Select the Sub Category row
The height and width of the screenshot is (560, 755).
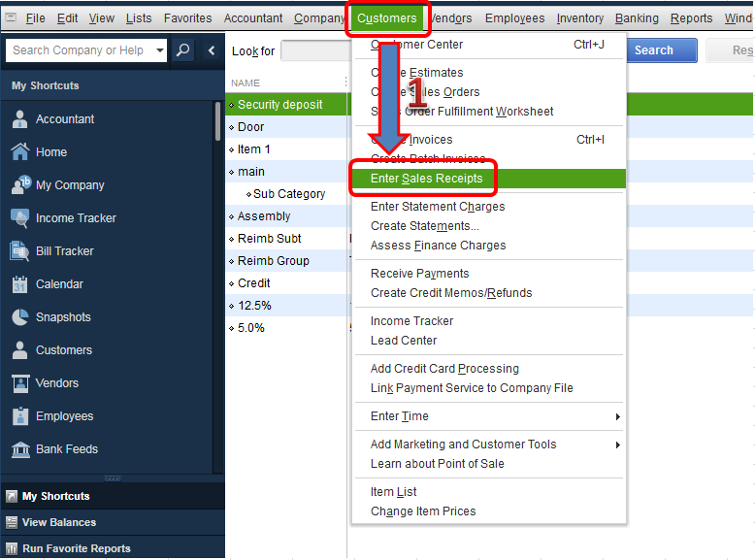[x=286, y=193]
